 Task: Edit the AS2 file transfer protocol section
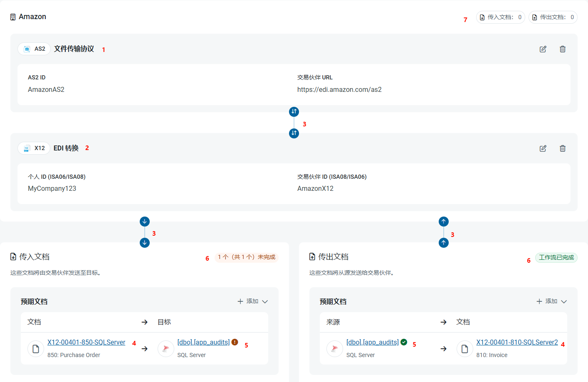543,49
